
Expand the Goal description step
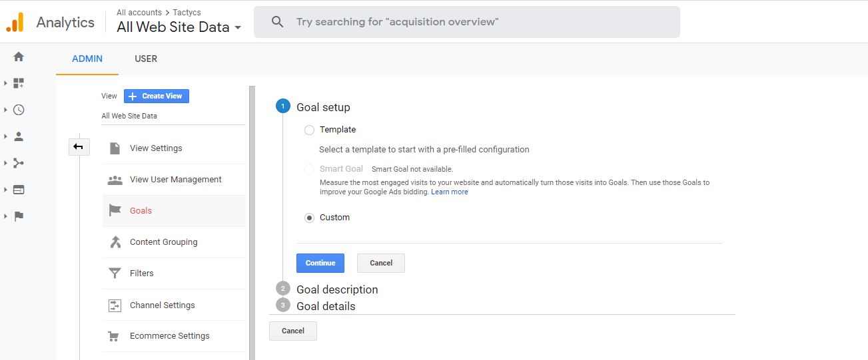pos(336,289)
